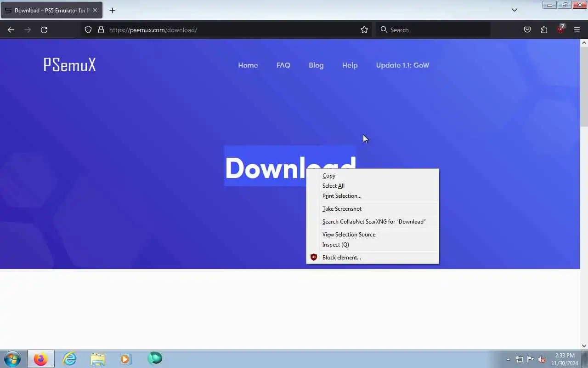The height and width of the screenshot is (368, 588).
Task: Click the vertical scrollbar thumb
Action: [x=584, y=86]
